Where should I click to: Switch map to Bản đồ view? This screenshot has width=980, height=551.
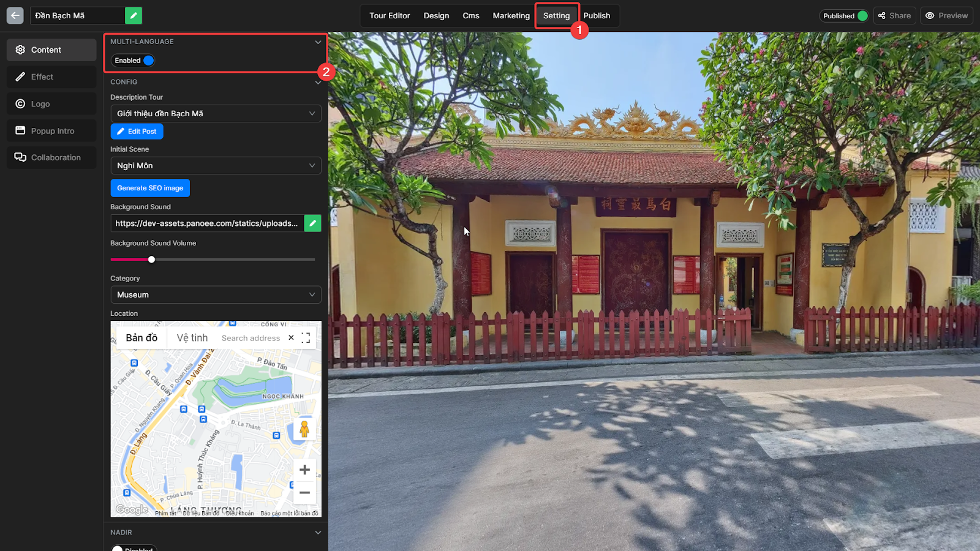(x=141, y=338)
